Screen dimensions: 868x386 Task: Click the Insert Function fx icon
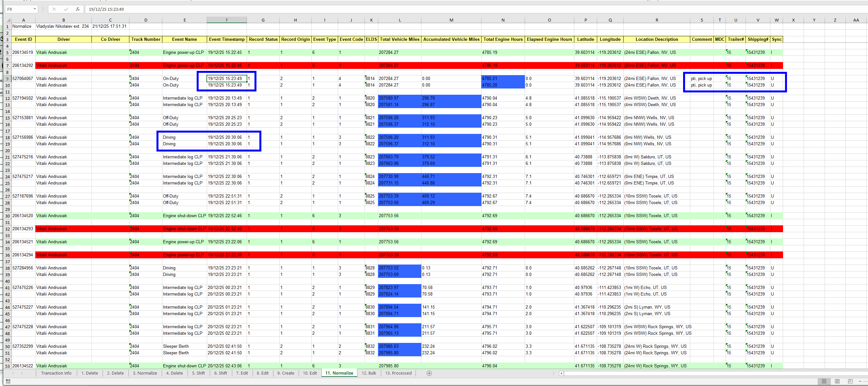click(77, 9)
